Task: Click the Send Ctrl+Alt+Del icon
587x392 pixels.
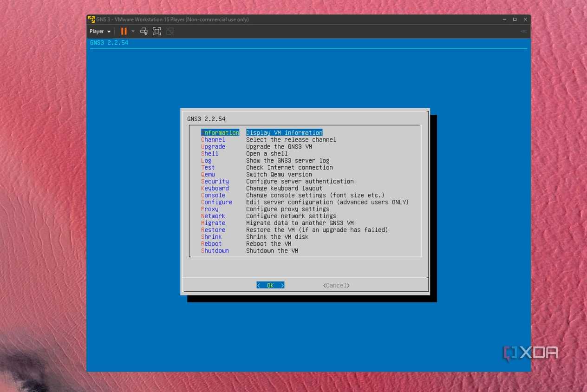Action: [x=144, y=31]
